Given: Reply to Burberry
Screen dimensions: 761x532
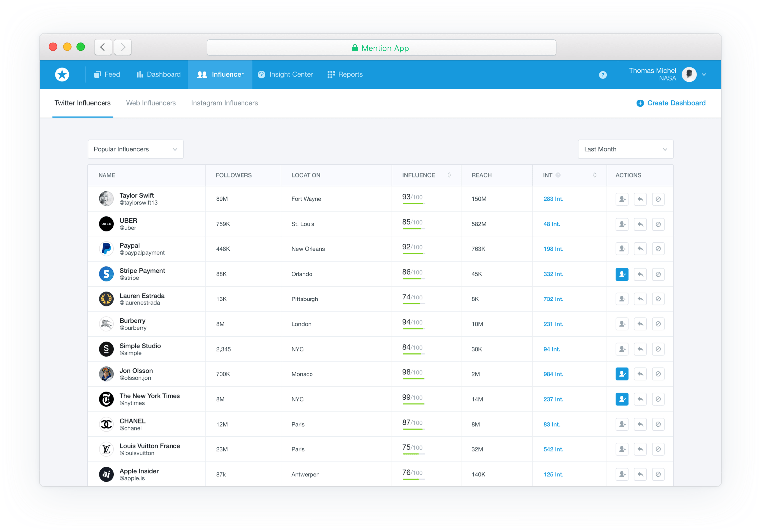Looking at the screenshot, I should point(640,324).
